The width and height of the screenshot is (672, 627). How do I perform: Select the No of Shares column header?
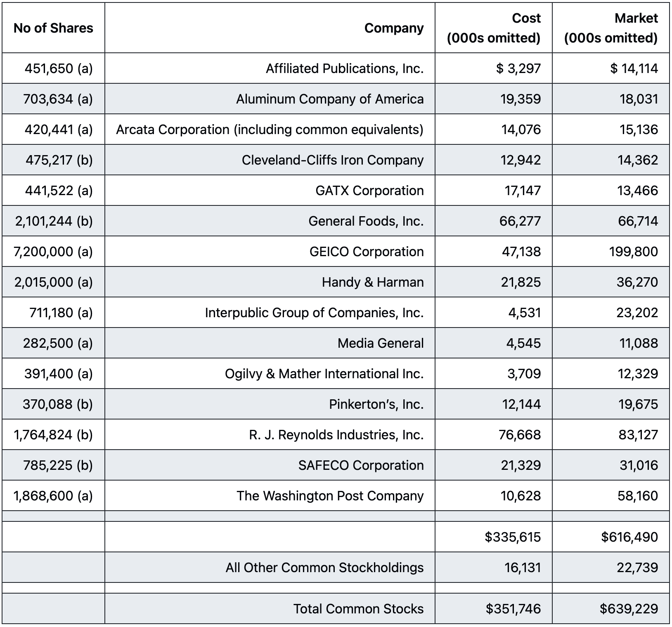(x=53, y=28)
